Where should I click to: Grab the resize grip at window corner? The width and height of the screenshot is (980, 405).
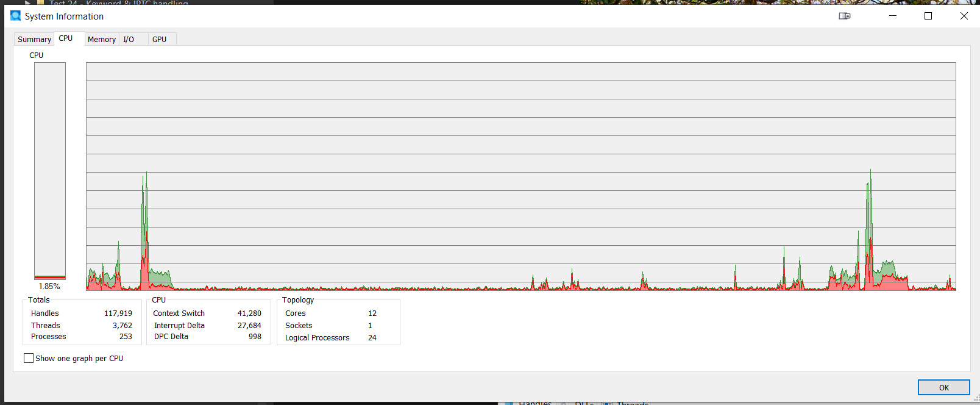click(x=976, y=398)
